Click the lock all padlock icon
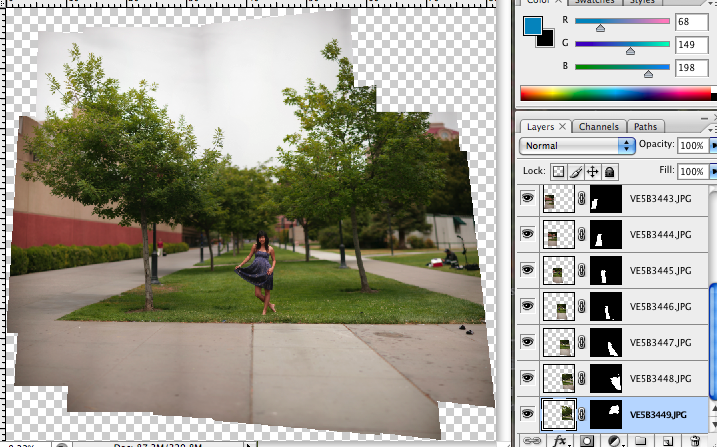The image size is (717, 447). [x=609, y=171]
